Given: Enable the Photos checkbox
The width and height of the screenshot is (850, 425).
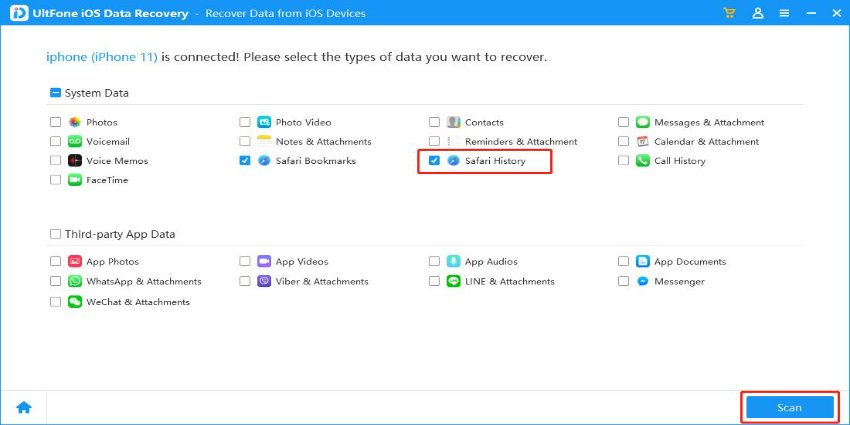Looking at the screenshot, I should click(55, 122).
